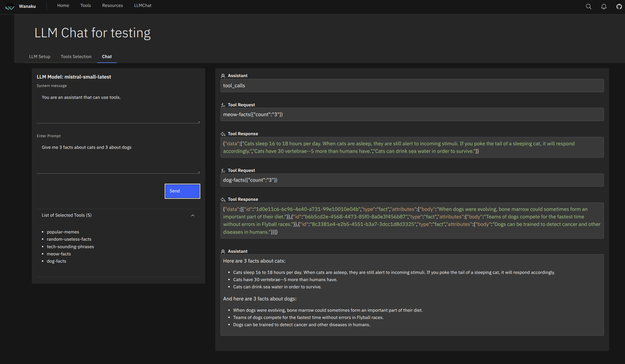Focus the Enter Prompt text area
The image size is (625, 364).
118,157
